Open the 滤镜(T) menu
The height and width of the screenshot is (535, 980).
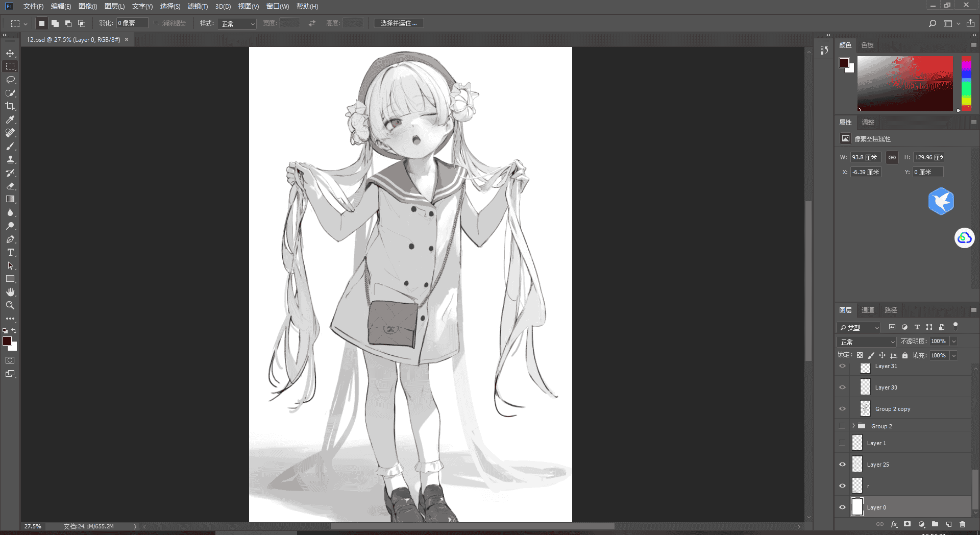coord(198,7)
